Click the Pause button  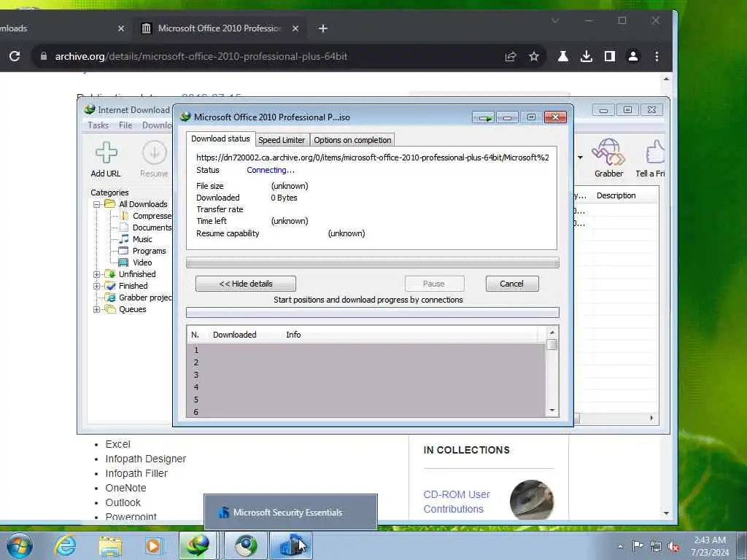tap(434, 284)
